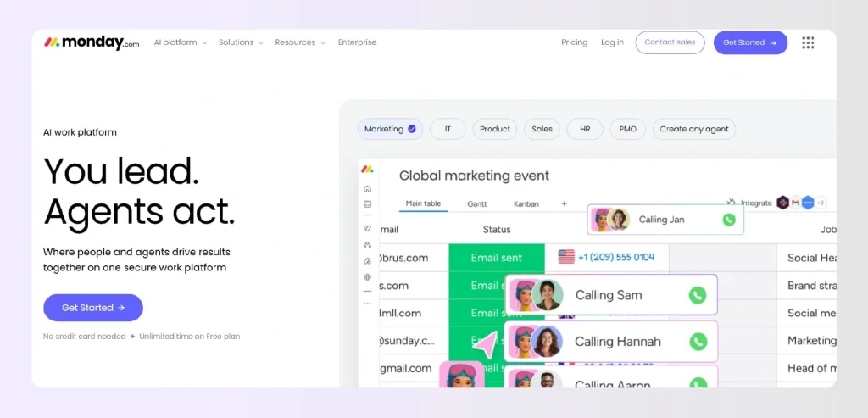Open the Enterprise page

coord(357,42)
